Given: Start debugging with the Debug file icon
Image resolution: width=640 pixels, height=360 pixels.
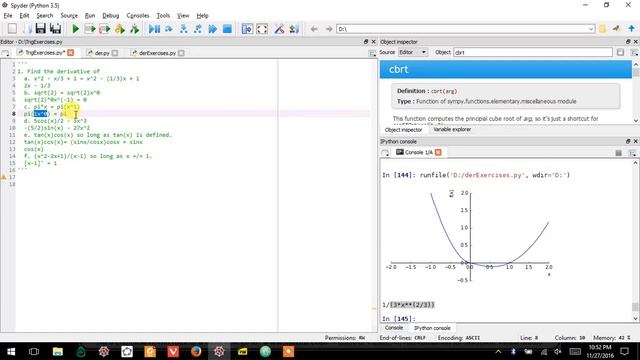Looking at the screenshot, I should click(x=154, y=29).
